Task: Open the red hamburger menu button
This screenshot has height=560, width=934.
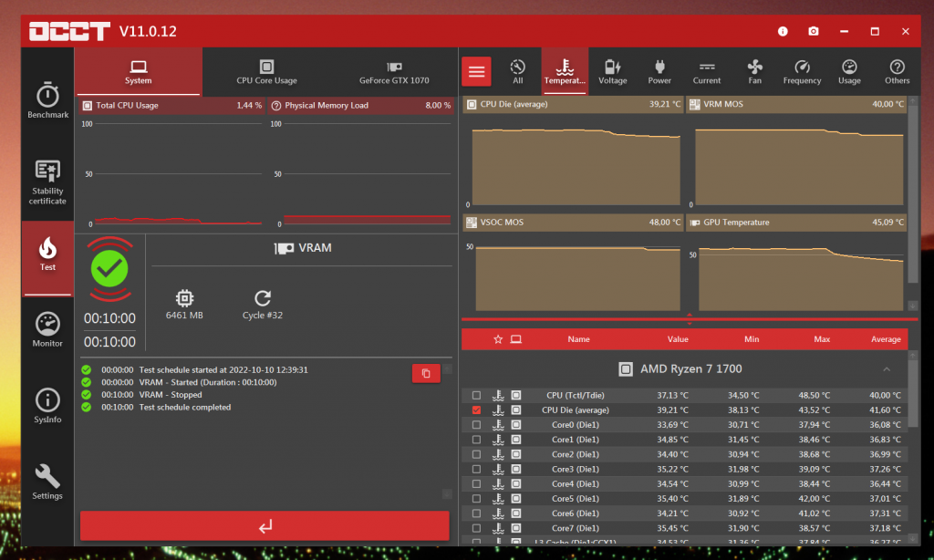Action: click(x=476, y=72)
